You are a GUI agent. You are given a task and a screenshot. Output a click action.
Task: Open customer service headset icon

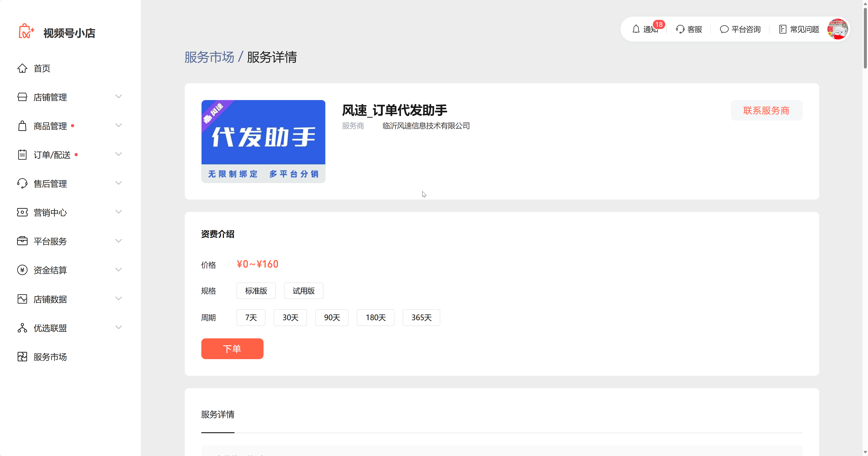pyautogui.click(x=680, y=29)
